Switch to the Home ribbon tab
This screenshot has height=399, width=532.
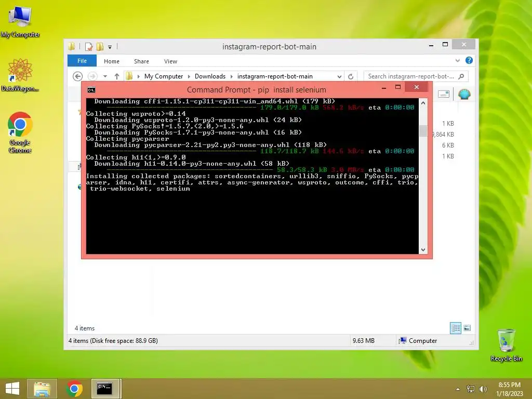(x=112, y=61)
